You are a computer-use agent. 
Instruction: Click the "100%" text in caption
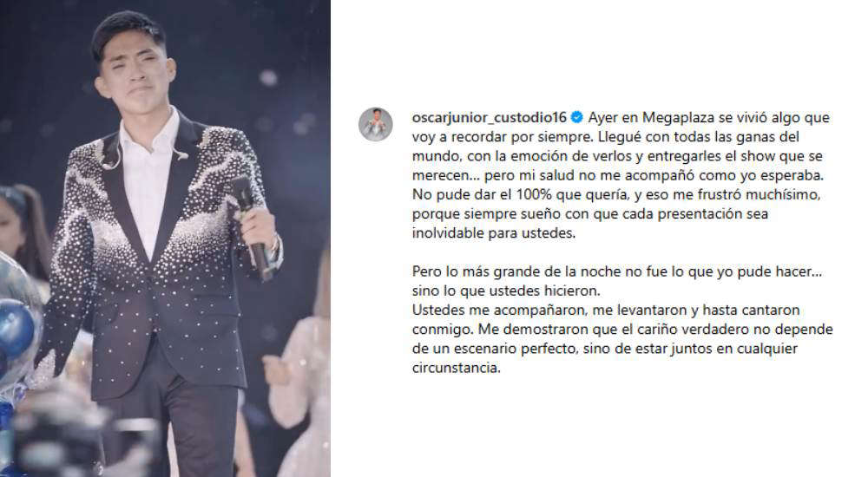535,195
